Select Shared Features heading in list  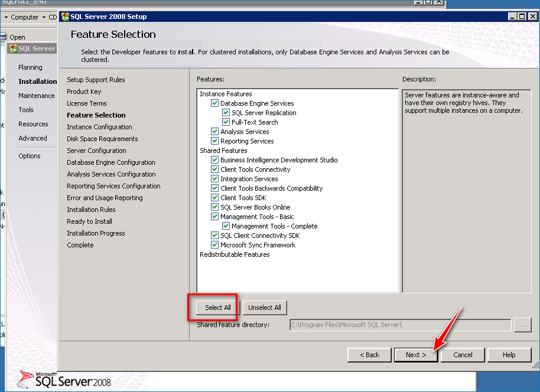[x=223, y=151]
